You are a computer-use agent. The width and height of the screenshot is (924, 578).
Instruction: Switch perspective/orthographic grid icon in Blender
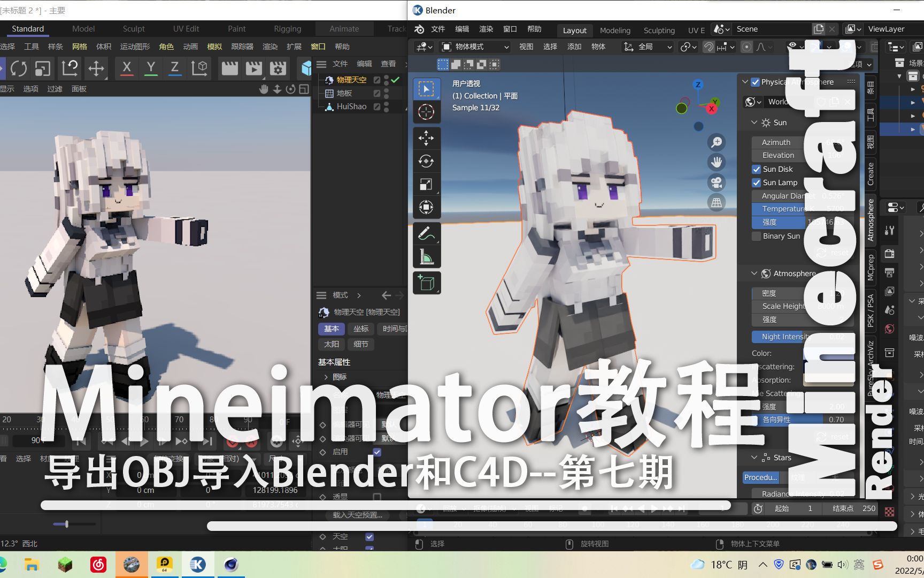[717, 203]
